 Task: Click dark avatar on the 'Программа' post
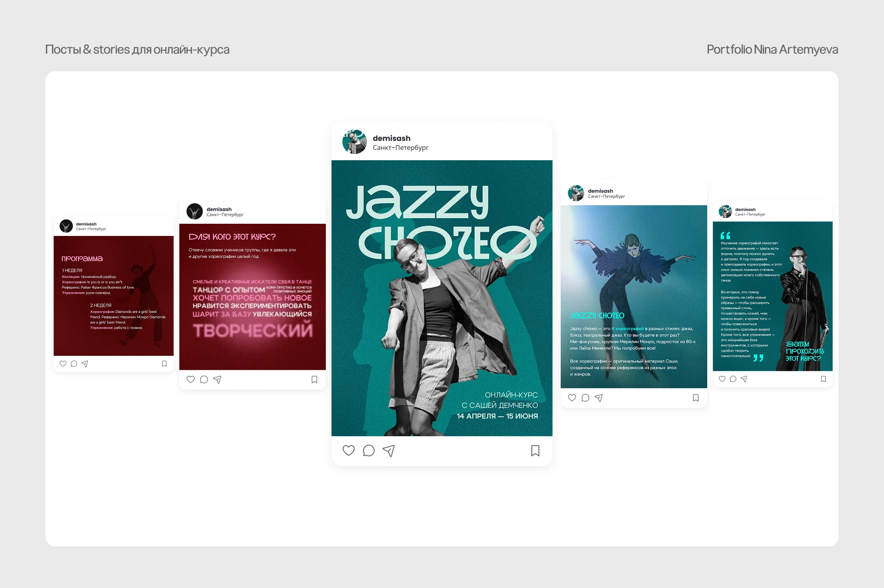pos(66,226)
